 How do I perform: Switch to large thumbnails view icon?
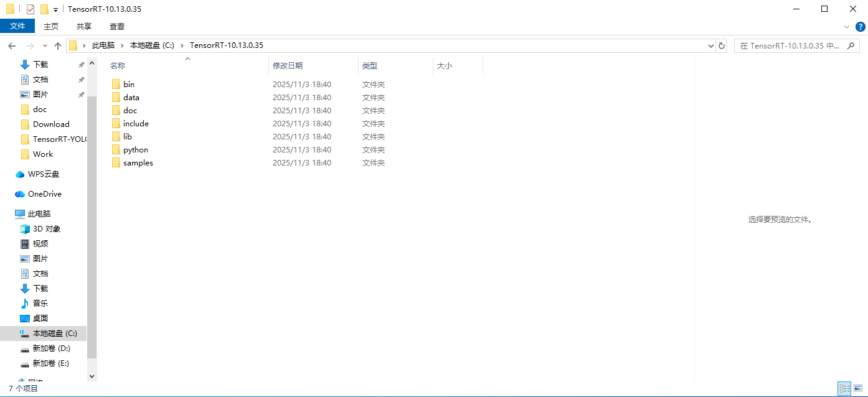(x=858, y=388)
